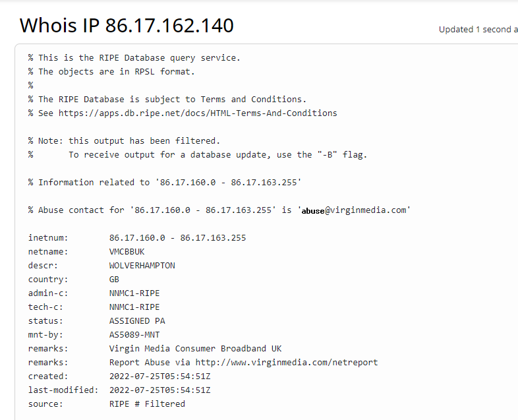
Task: Click the admin-c handle NNMC1-RIPE
Action: click(134, 293)
